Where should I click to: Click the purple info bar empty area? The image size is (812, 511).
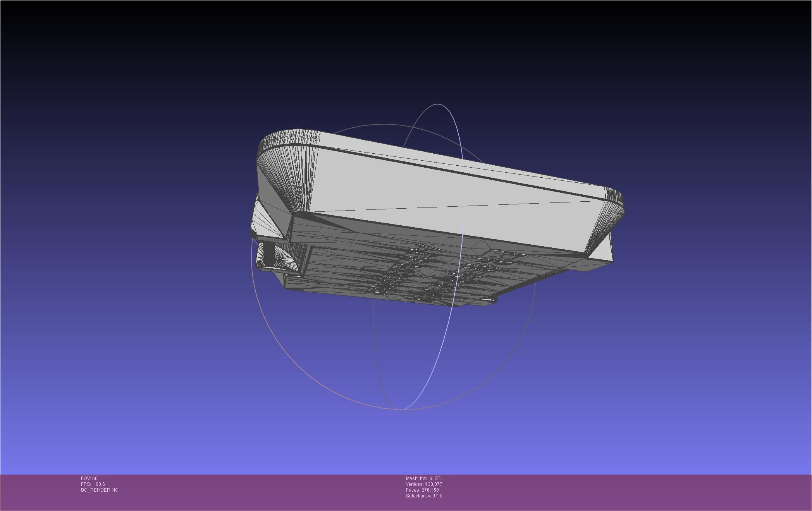tap(620, 492)
